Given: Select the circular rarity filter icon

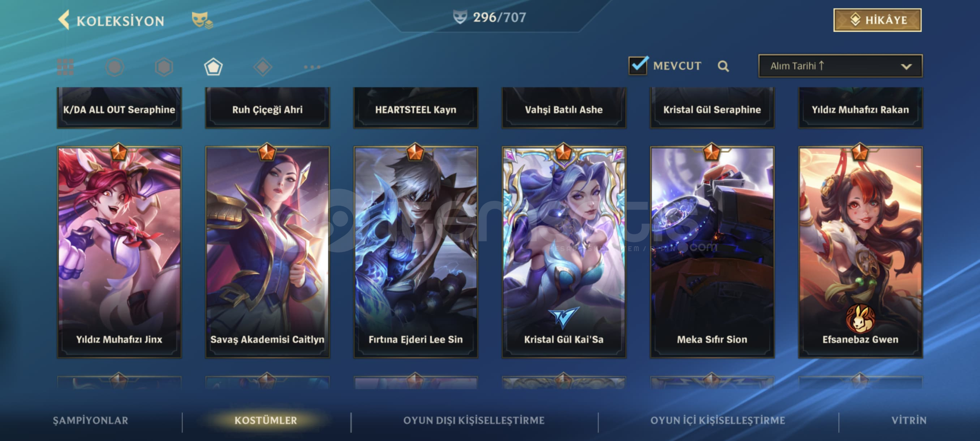Looking at the screenshot, I should coord(115,67).
